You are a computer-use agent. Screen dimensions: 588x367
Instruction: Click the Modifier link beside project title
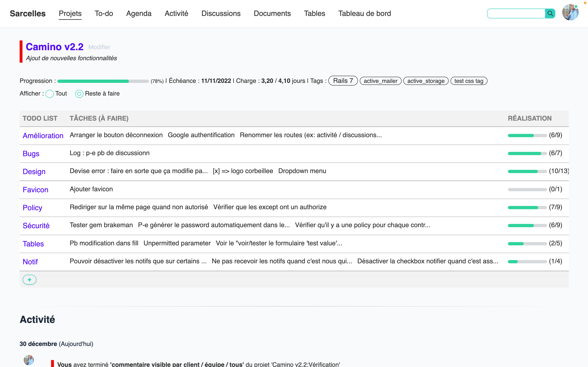pos(99,47)
